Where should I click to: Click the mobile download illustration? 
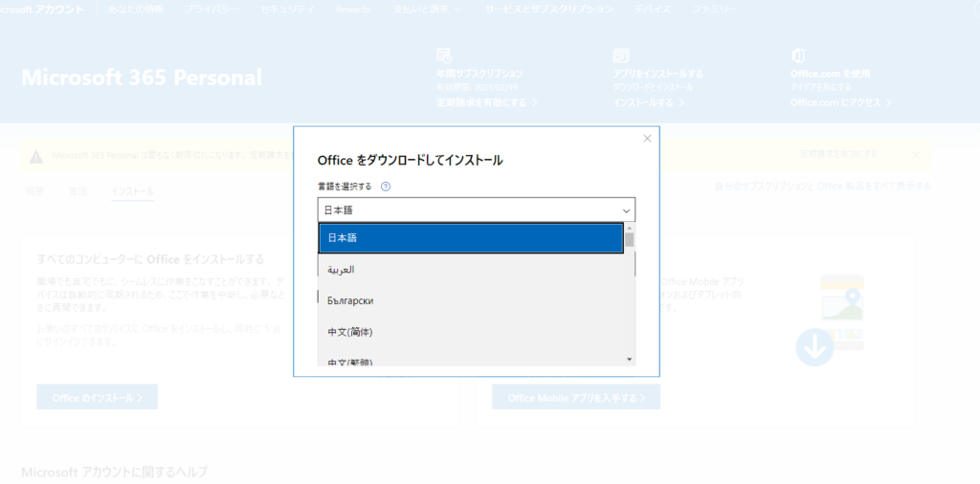[832, 320]
